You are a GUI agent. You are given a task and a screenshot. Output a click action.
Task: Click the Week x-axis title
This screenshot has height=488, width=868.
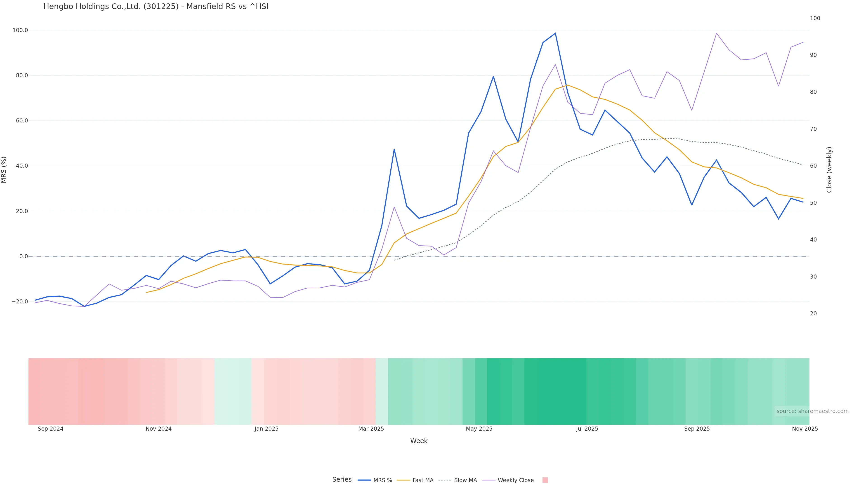419,441
